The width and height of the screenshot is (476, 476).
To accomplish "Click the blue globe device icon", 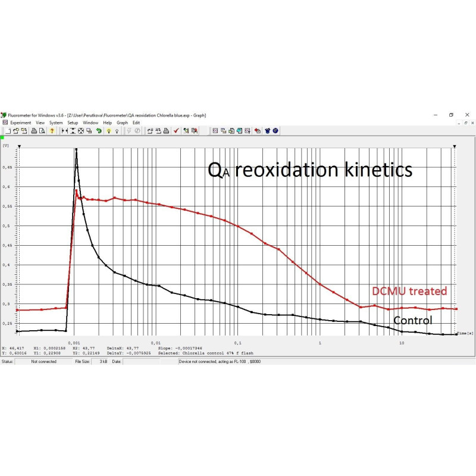I will pyautogui.click(x=275, y=133).
